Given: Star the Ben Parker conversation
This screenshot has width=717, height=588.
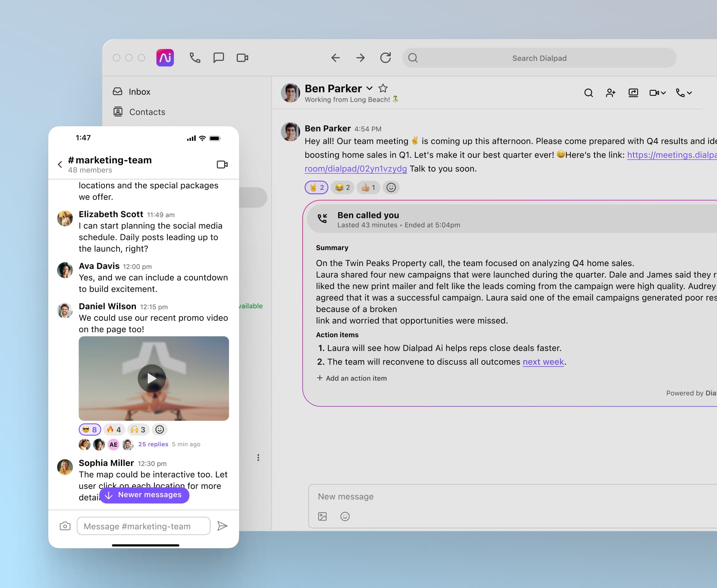Looking at the screenshot, I should 383,88.
